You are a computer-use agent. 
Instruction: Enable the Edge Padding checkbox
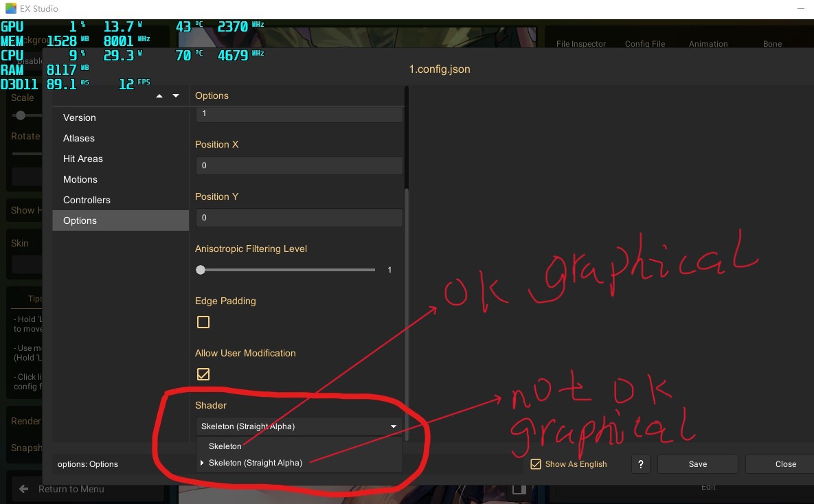(x=203, y=322)
